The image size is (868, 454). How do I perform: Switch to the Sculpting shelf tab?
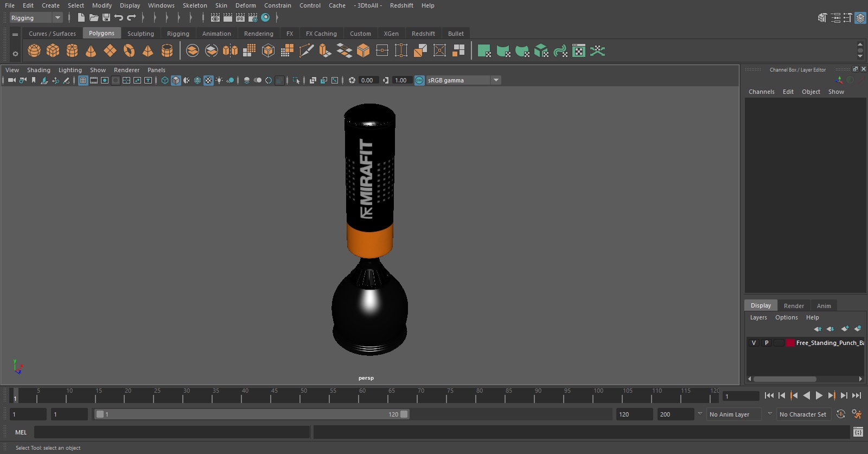pos(141,34)
